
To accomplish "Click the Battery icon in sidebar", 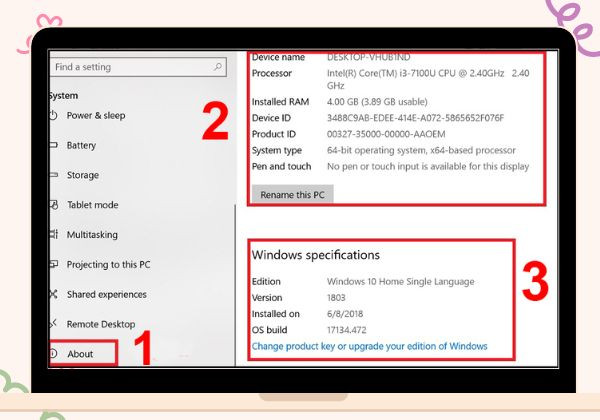I will (x=54, y=145).
